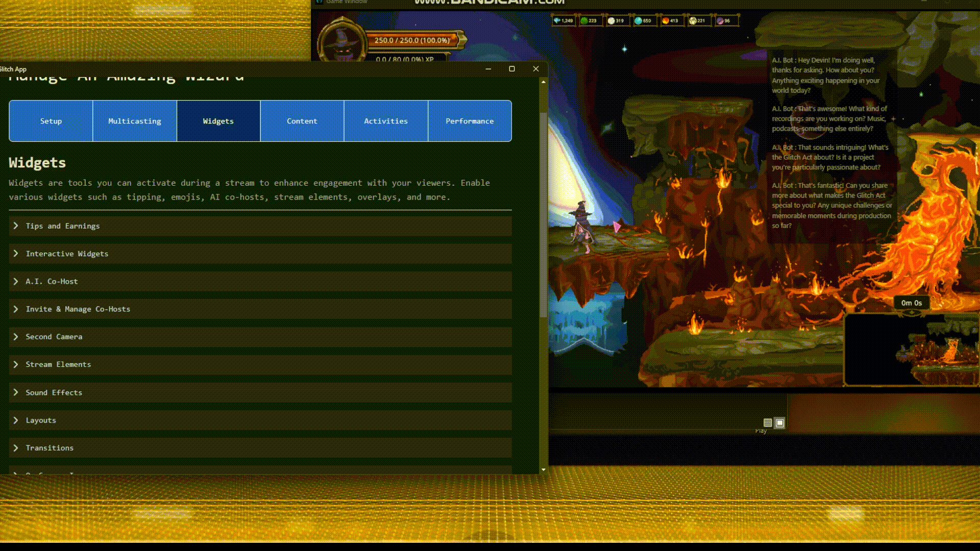980x551 pixels.
Task: Click the purple orb resource icon showing 96
Action: pyautogui.click(x=720, y=20)
